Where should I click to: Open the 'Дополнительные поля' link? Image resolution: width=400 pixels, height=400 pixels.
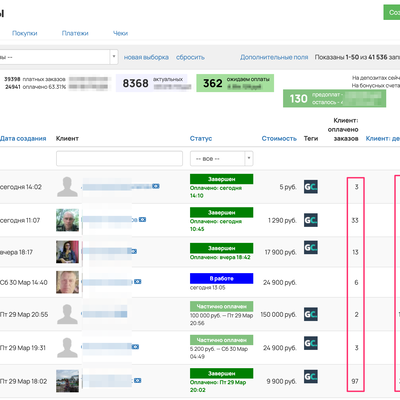274,57
